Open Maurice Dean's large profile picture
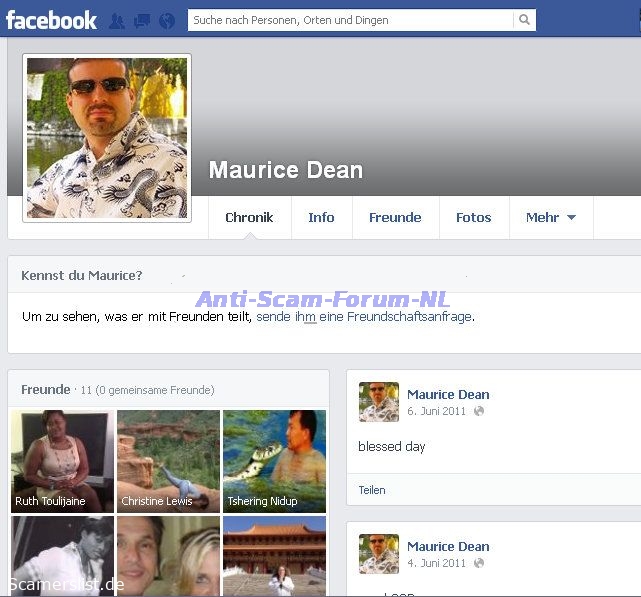 point(107,137)
